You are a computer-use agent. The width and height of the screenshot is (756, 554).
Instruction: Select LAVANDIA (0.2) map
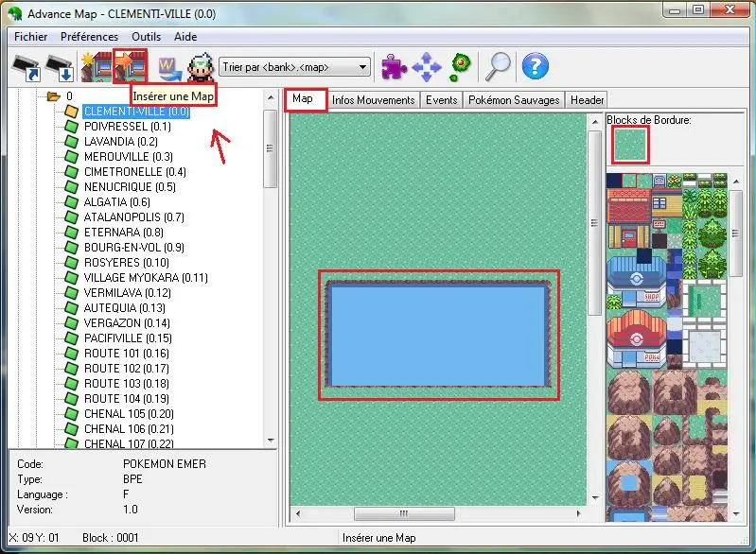[120, 142]
